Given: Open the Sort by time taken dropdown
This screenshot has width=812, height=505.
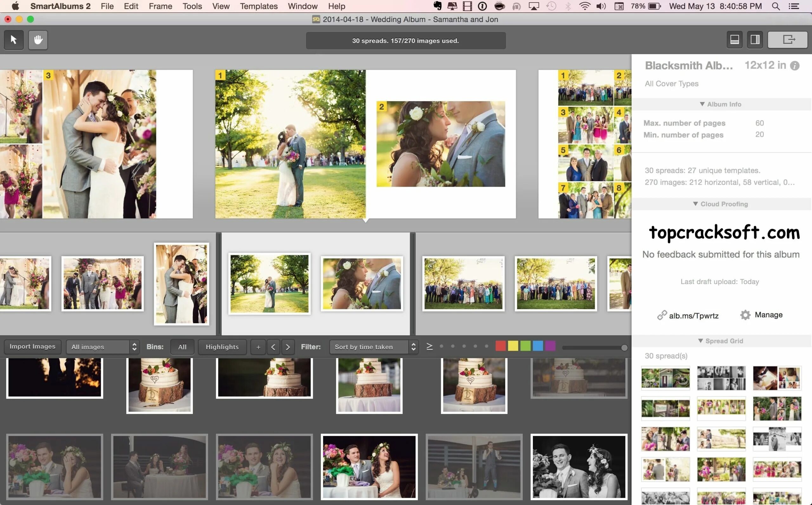Looking at the screenshot, I should point(374,347).
